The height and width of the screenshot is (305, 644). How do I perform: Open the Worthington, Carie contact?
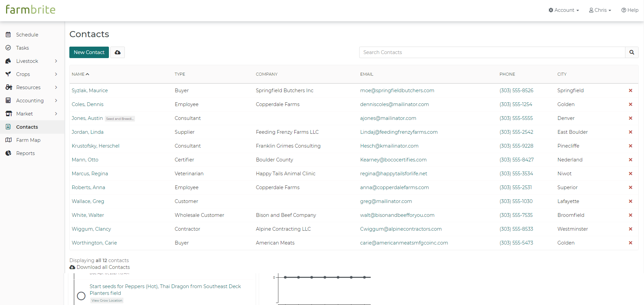(x=94, y=243)
